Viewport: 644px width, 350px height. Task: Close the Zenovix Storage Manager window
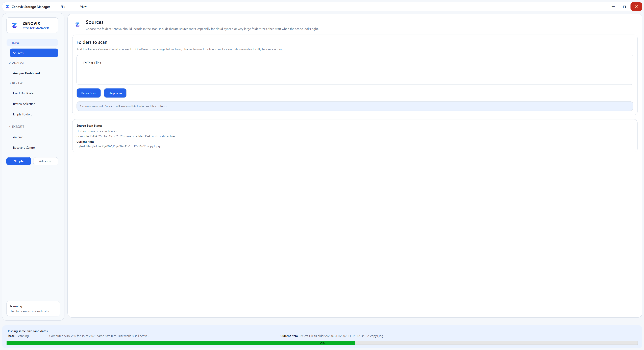636,7
